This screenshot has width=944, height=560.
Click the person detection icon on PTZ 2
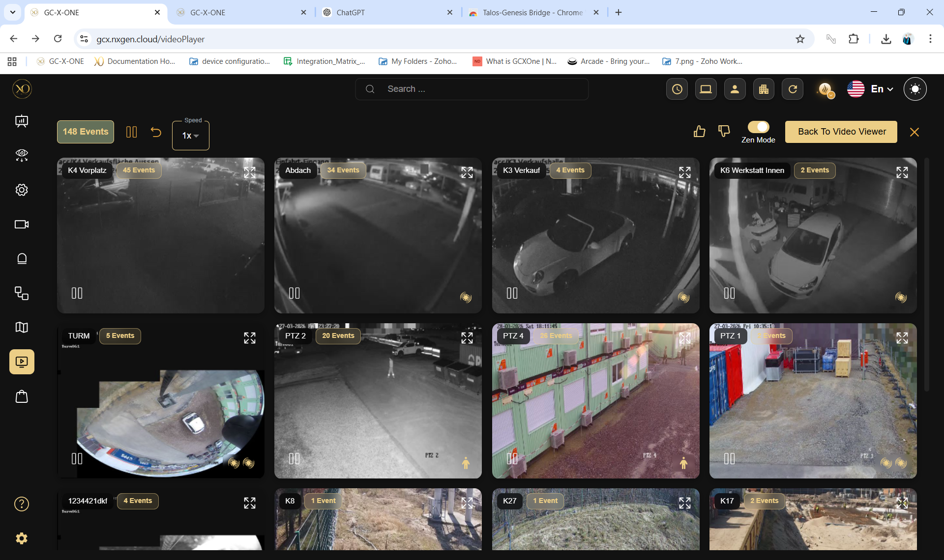(466, 463)
